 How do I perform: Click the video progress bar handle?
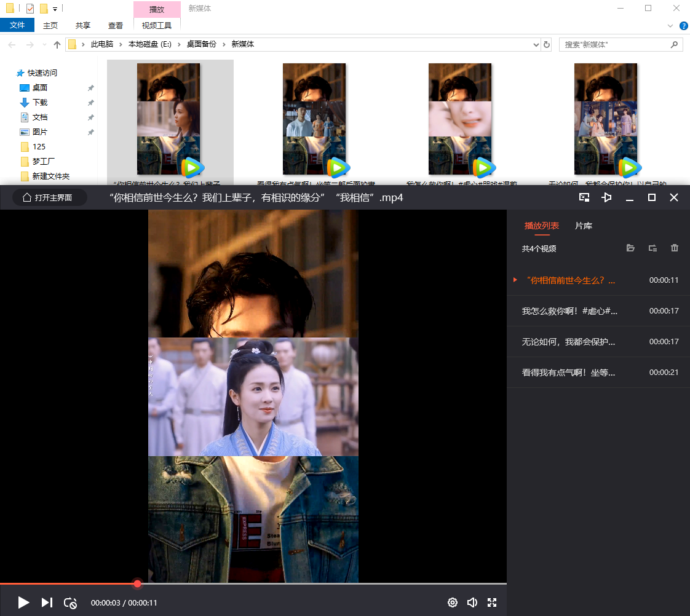coord(137,583)
